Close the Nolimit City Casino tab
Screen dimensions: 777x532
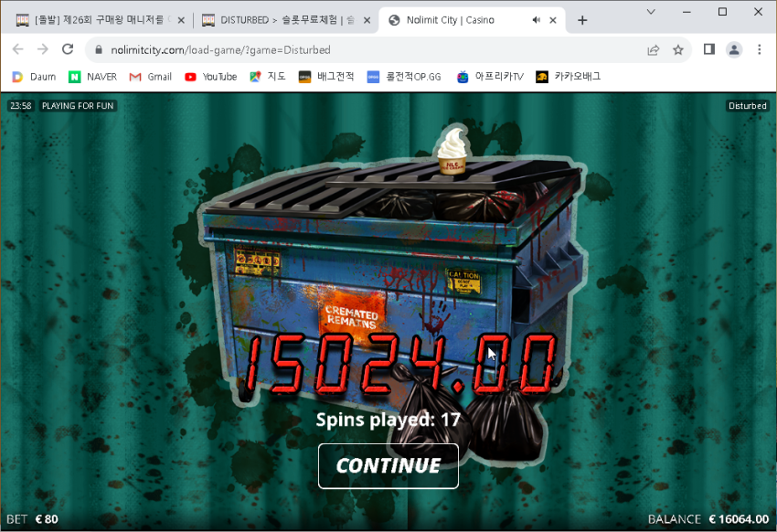click(553, 20)
